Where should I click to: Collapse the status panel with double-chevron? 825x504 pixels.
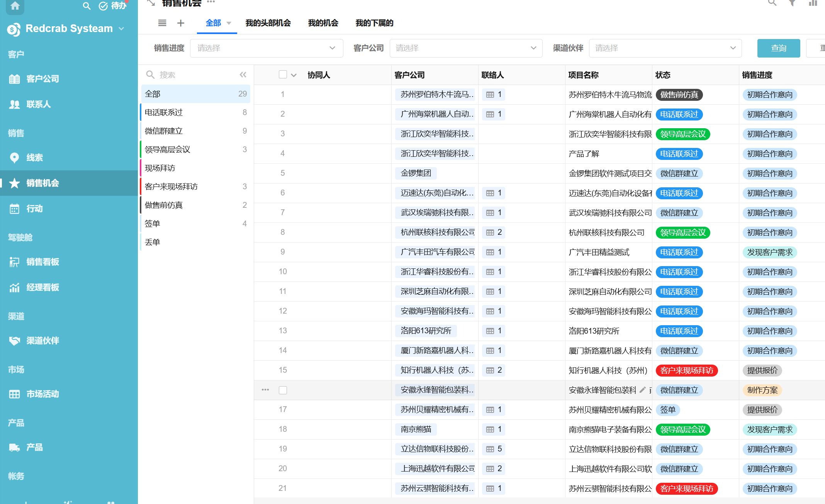pyautogui.click(x=243, y=75)
